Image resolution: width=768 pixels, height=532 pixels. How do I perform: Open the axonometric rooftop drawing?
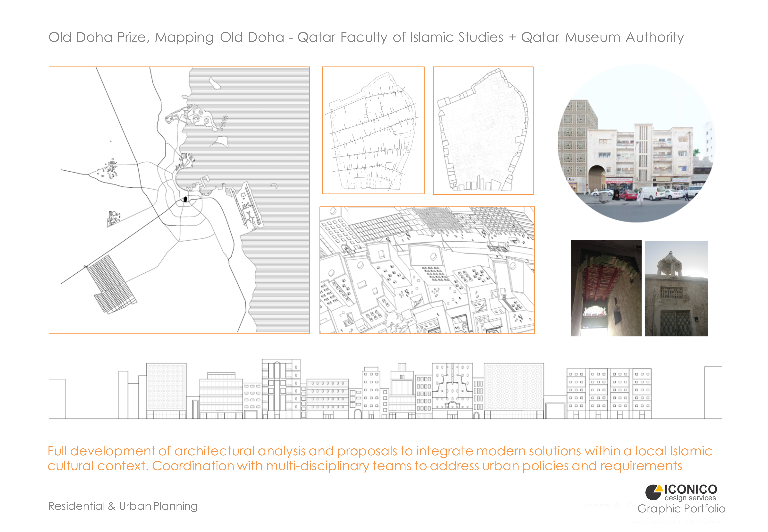click(427, 270)
